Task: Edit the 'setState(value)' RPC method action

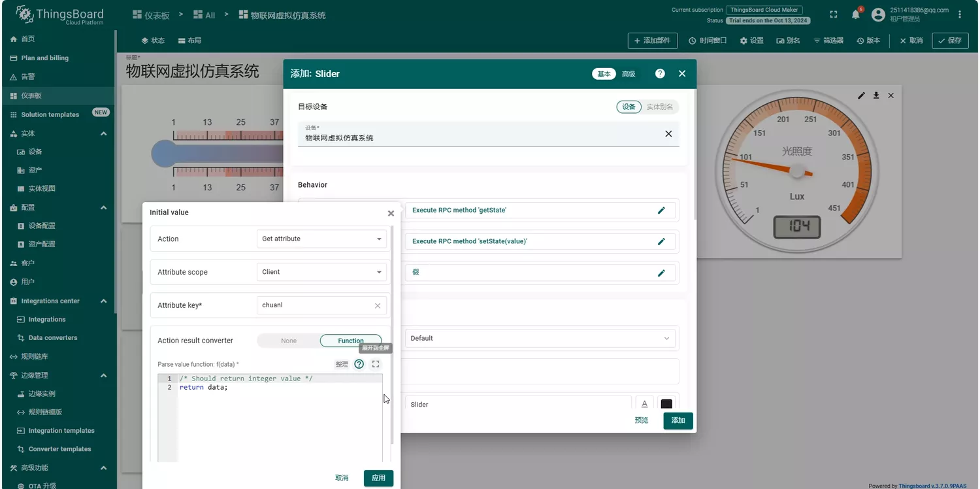Action: tap(661, 241)
